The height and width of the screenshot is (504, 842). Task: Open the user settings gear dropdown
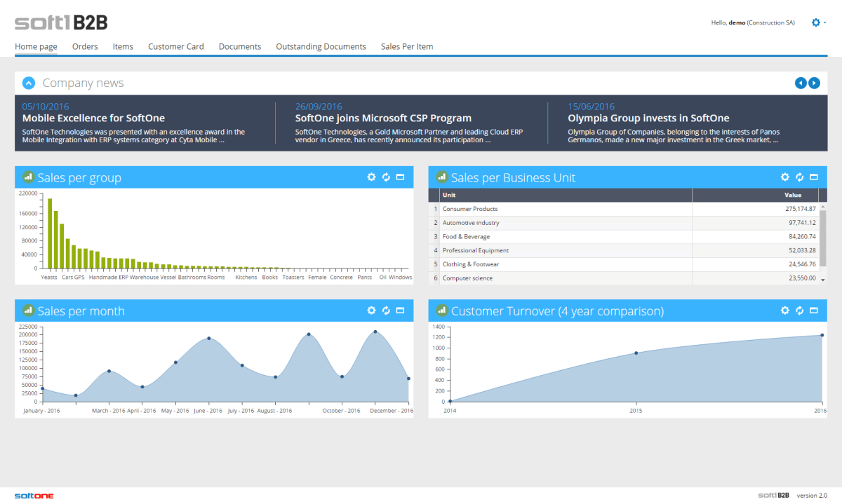[817, 22]
